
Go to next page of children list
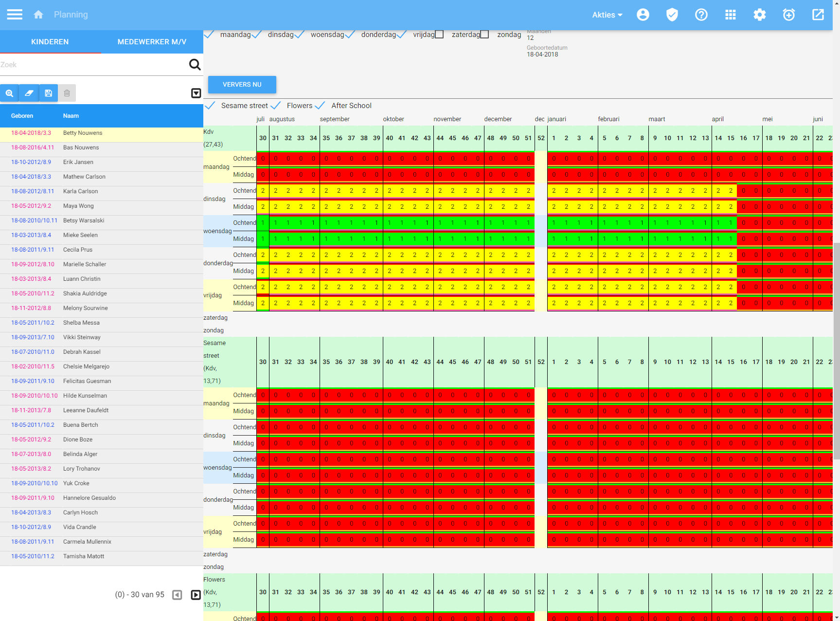point(196,595)
